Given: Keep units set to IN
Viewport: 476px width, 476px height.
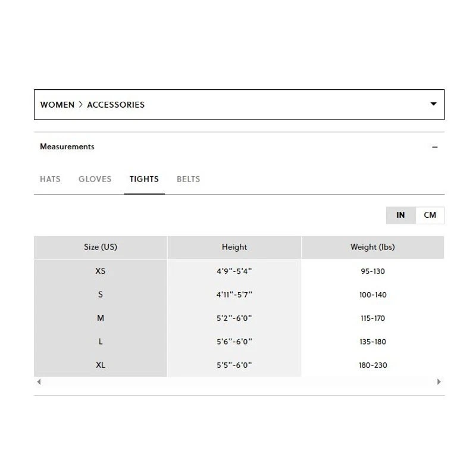Looking at the screenshot, I should [x=400, y=215].
